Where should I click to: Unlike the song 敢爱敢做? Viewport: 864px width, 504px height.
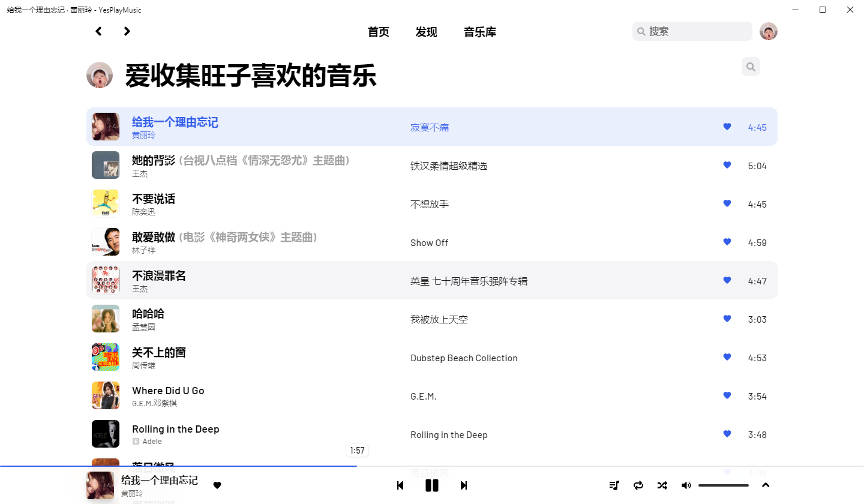(x=727, y=242)
